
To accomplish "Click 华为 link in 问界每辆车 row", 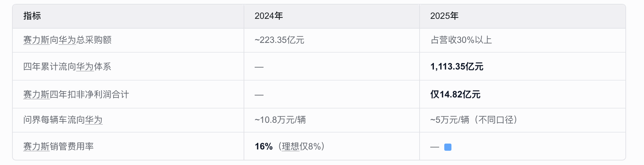I will 94,120.
